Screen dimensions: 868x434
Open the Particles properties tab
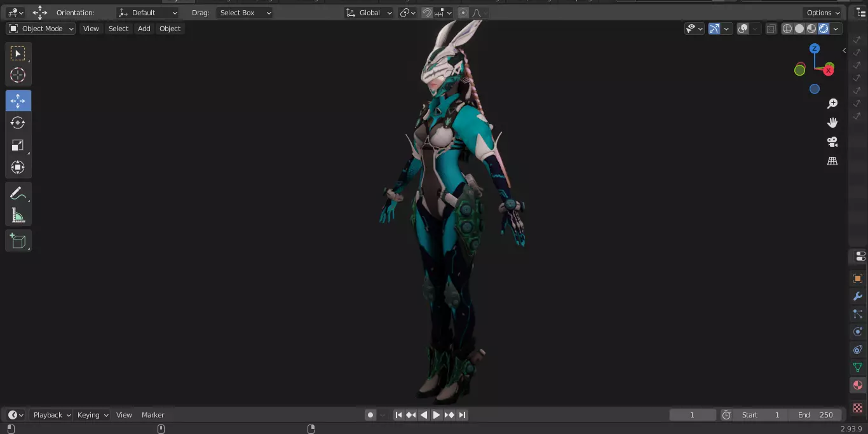click(x=858, y=314)
